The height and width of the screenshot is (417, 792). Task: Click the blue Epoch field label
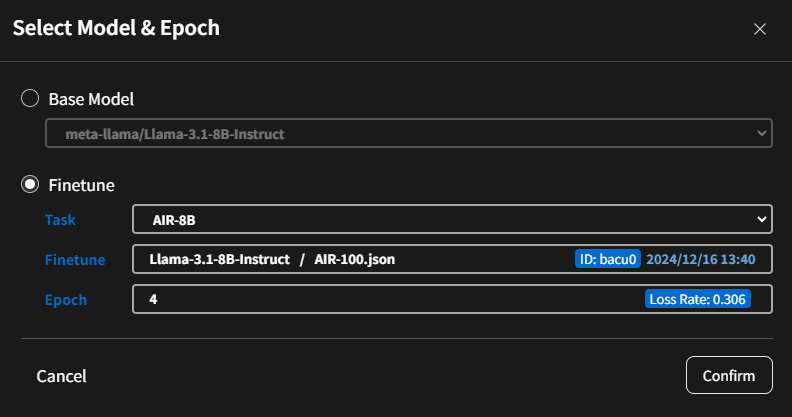click(66, 299)
